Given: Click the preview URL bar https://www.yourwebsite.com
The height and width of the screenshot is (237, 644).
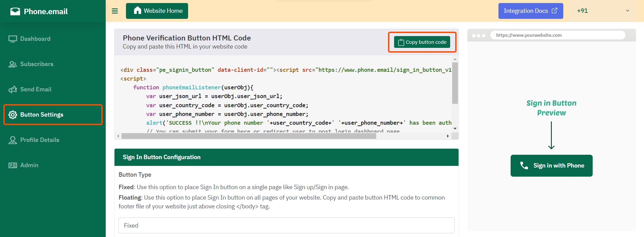Looking at the screenshot, I should (x=558, y=35).
